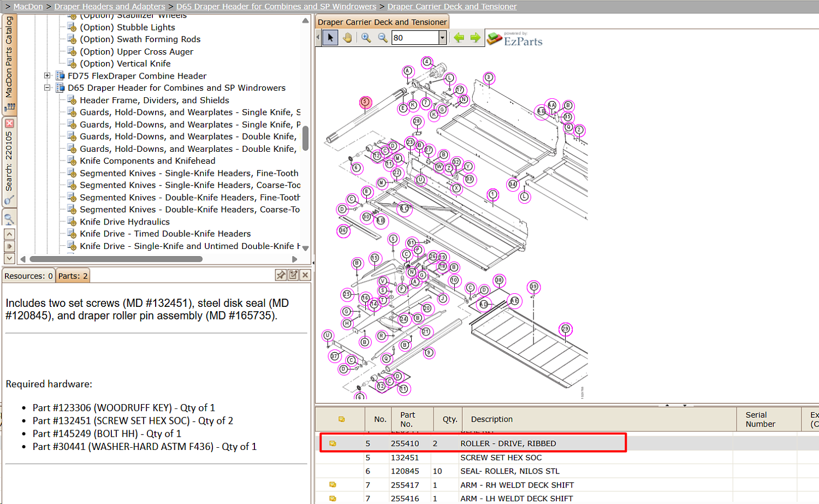The image size is (819, 504).
Task: Follow the D65 Draper Header breadcrumb link
Action: [x=276, y=7]
